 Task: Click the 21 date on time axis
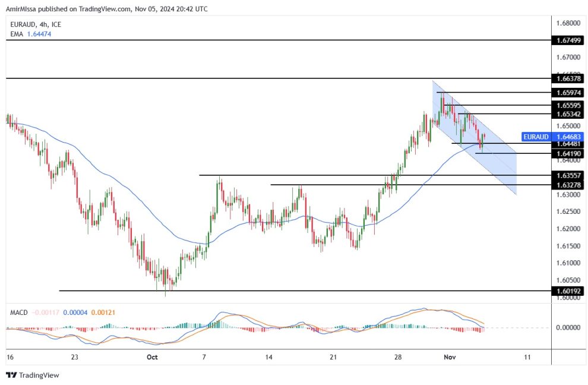[333, 357]
